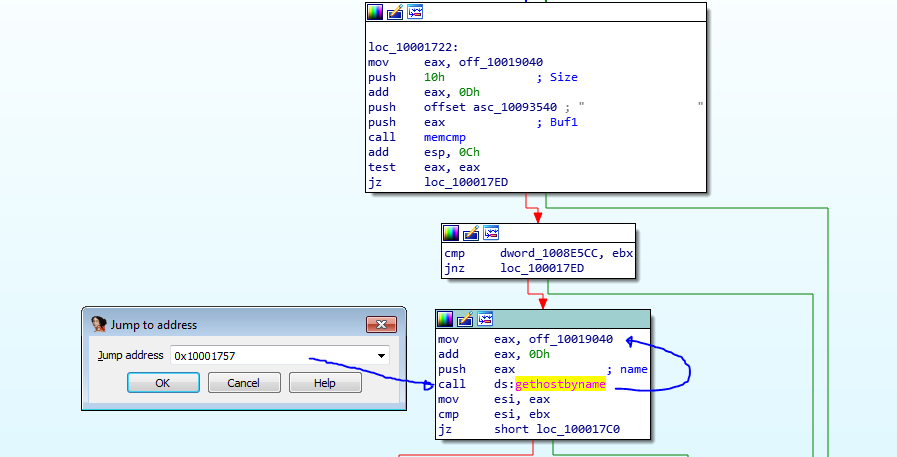Click the third header icon on the gethostbyname node
Viewport: 897px width, 457px height.
pos(485,319)
